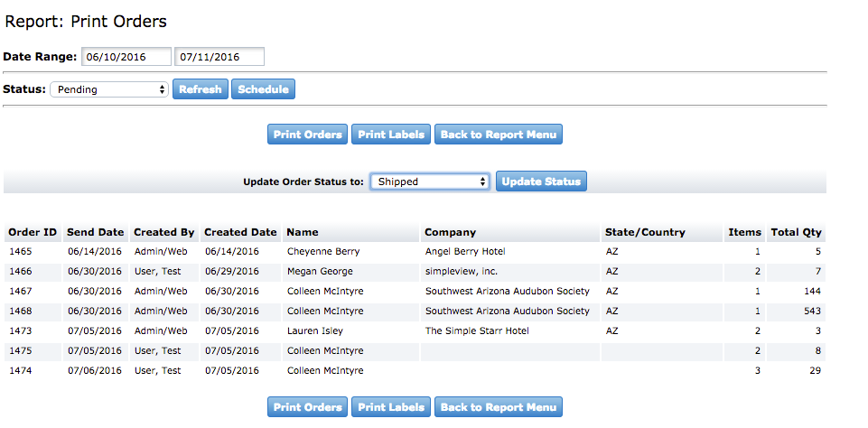This screenshot has width=868, height=428.
Task: Click AZ state in order 1465 row
Action: [x=612, y=251]
